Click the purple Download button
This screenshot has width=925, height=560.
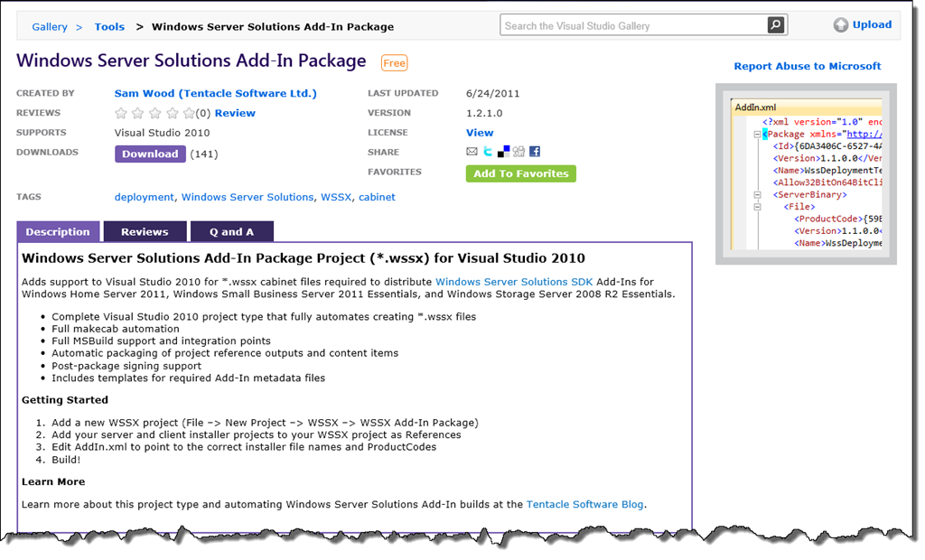150,154
